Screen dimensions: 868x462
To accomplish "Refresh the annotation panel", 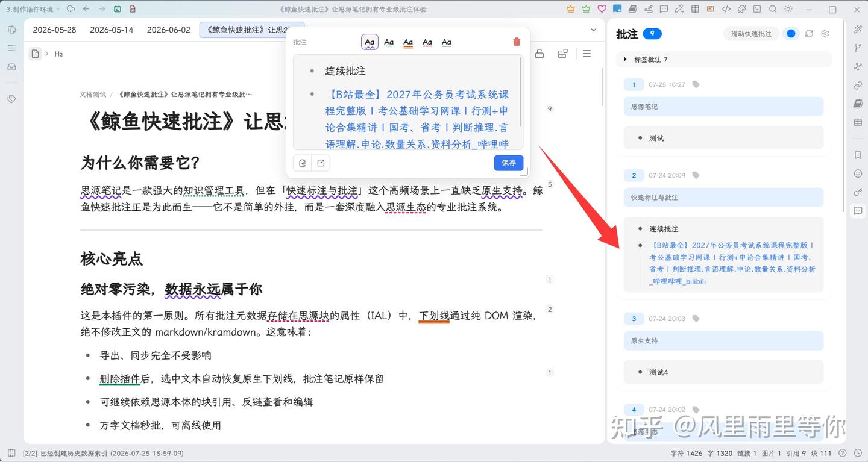I will (x=810, y=34).
